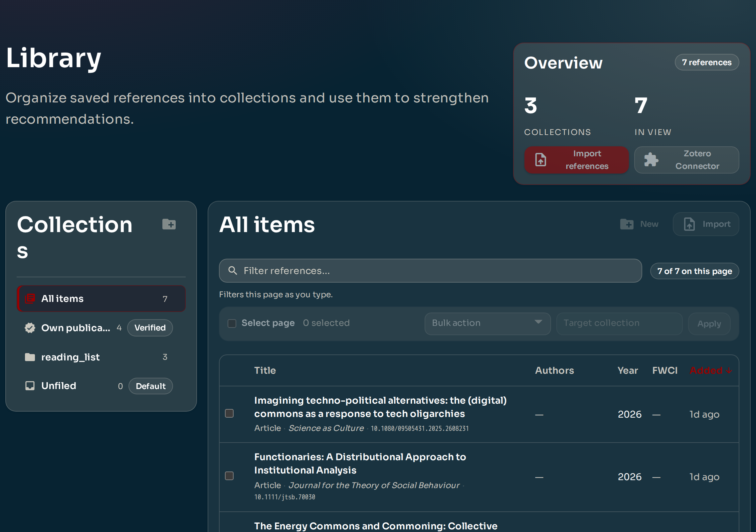Sort the table by the FWCI column
This screenshot has width=756, height=532.
tap(664, 370)
